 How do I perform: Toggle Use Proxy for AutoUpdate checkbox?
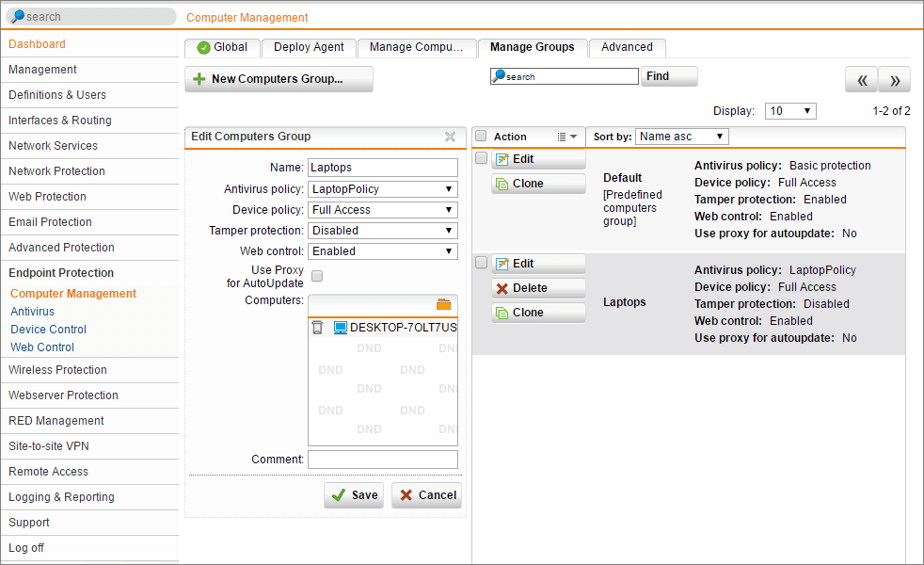317,276
